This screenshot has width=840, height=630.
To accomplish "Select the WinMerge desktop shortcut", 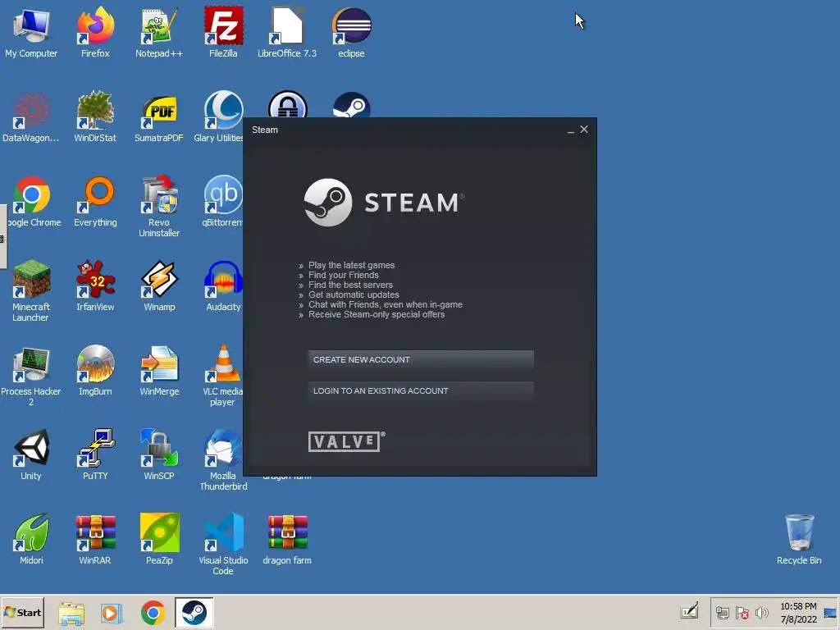I will (x=159, y=371).
